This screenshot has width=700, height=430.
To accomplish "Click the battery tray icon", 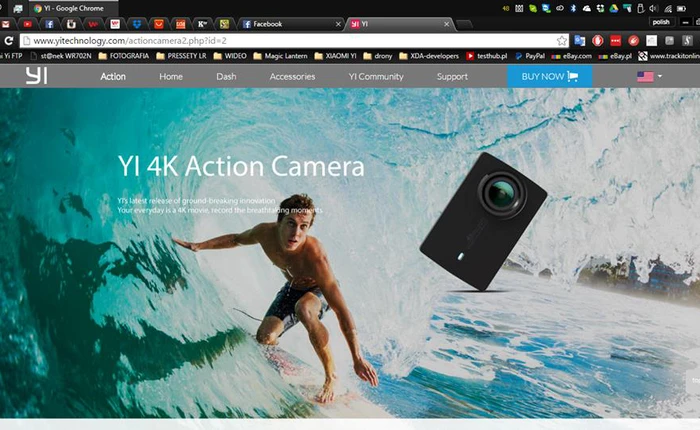I will (x=682, y=8).
